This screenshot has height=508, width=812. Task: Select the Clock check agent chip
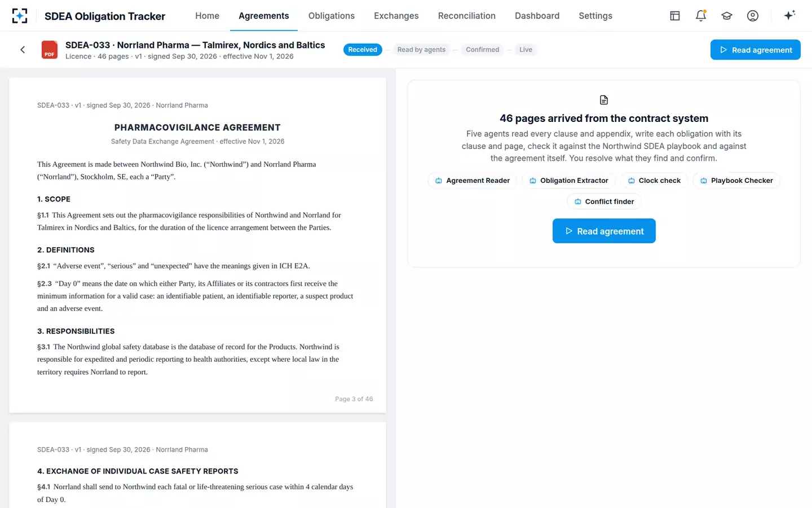coord(654,181)
